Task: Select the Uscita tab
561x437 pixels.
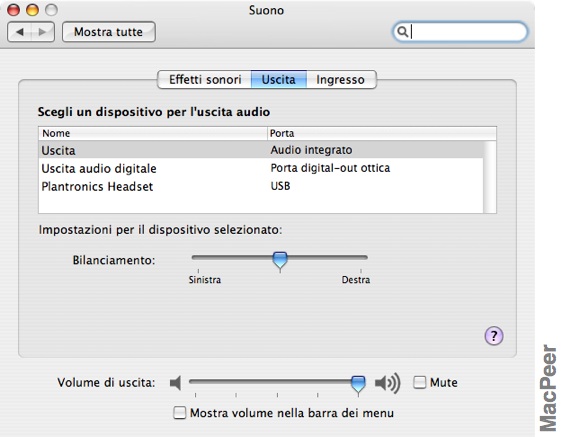Action: (x=279, y=79)
